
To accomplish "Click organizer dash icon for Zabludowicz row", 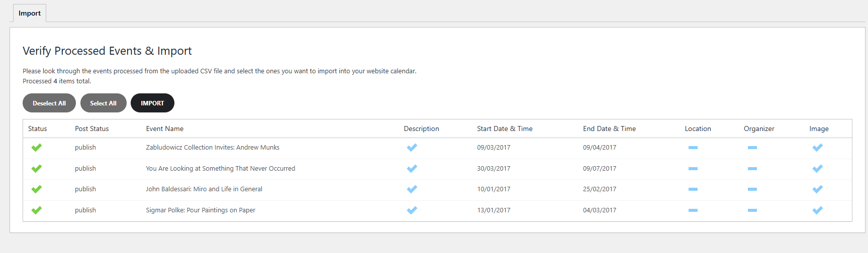I will click(752, 148).
